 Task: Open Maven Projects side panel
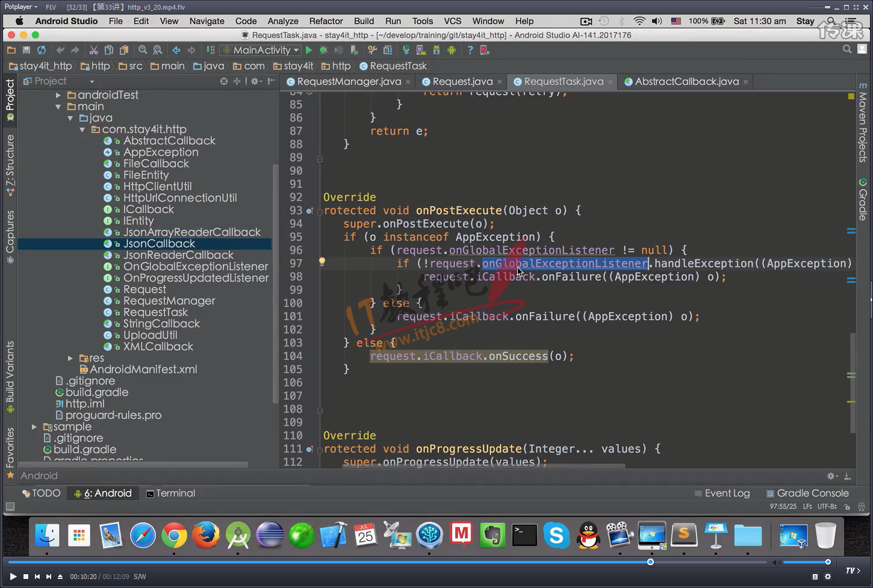(863, 123)
